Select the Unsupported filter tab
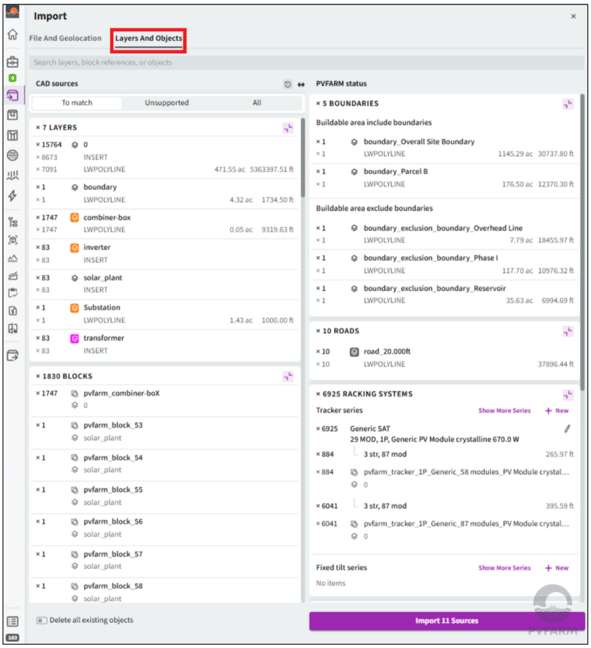This screenshot has height=648, width=591. [x=167, y=103]
